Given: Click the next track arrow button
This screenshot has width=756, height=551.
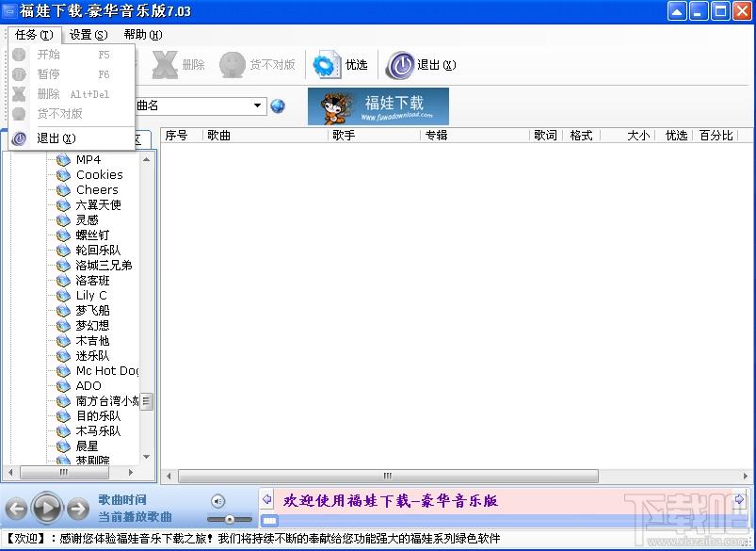Looking at the screenshot, I should [78, 510].
